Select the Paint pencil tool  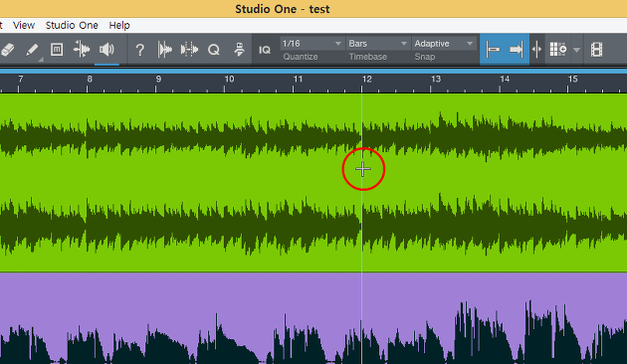click(x=32, y=50)
